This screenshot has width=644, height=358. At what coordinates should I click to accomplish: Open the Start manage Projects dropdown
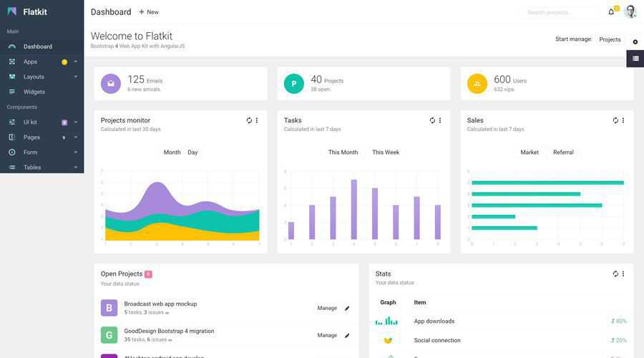[610, 39]
